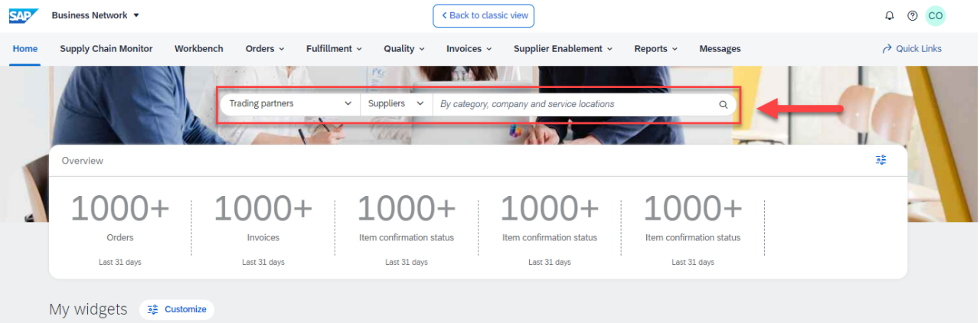Open the help question mark icon
The image size is (980, 323).
pos(912,16)
